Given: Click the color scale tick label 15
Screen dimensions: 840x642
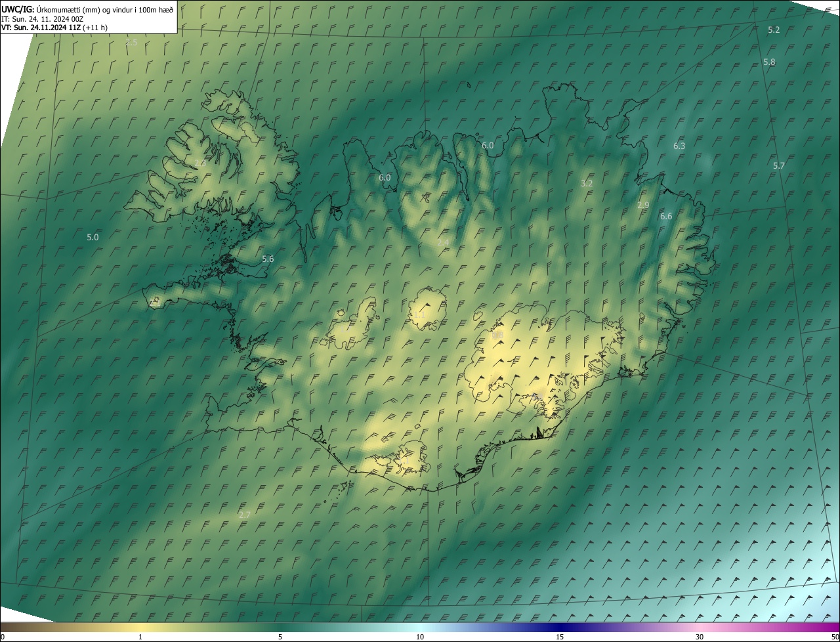Looking at the screenshot, I should 560,637.
